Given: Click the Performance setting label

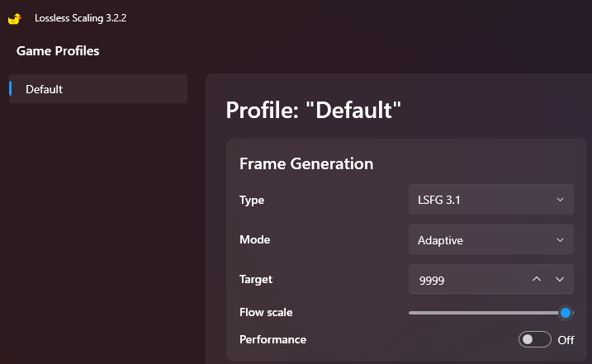Looking at the screenshot, I should click(x=272, y=339).
